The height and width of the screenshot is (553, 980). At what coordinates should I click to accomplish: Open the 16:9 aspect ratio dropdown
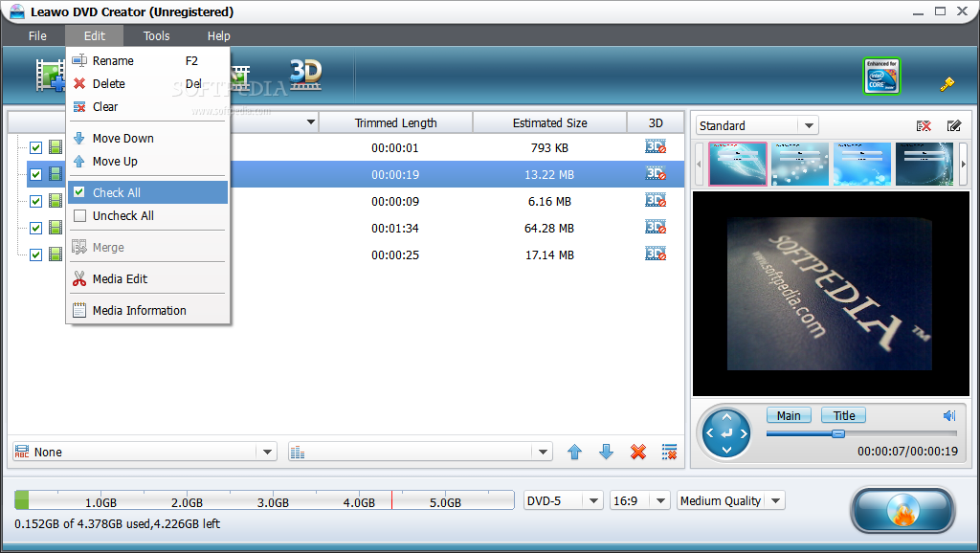point(660,501)
